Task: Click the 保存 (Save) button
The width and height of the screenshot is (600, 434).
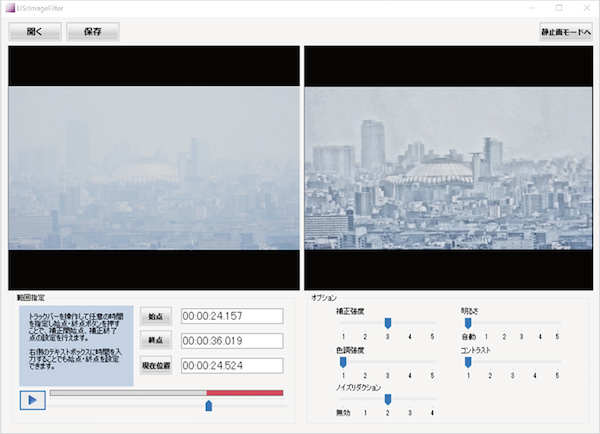Action: 93,31
